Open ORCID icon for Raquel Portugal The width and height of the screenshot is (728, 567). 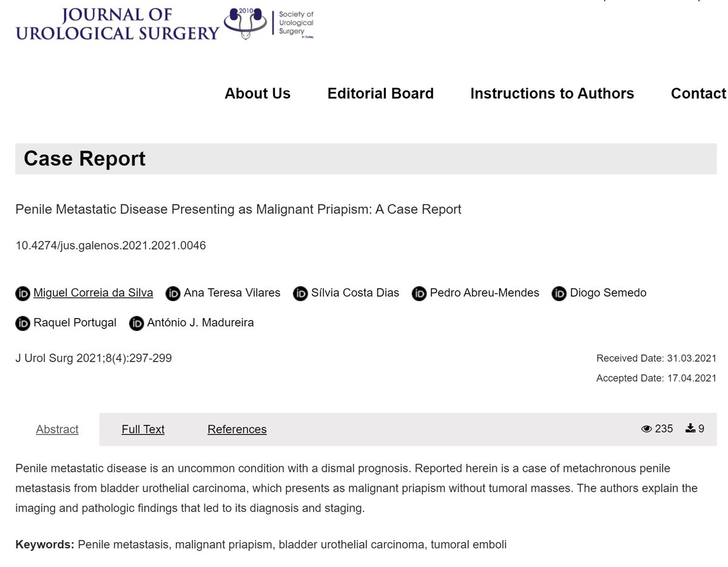tap(22, 323)
